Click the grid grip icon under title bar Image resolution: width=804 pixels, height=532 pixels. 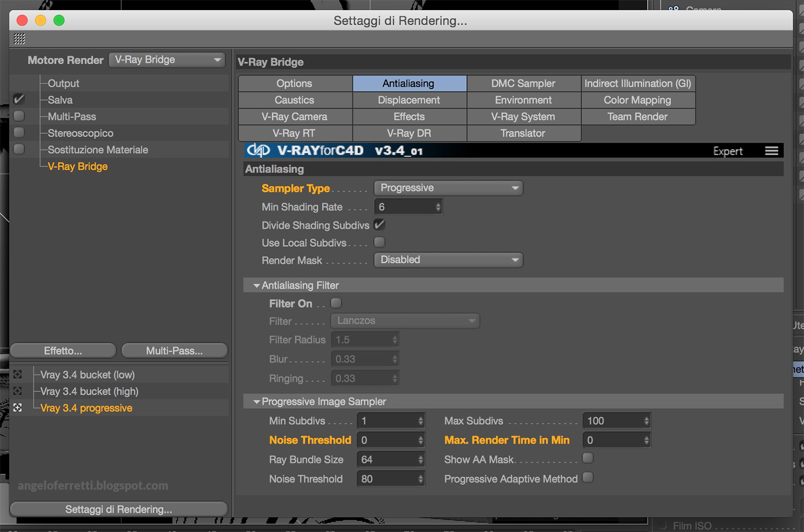[19, 39]
